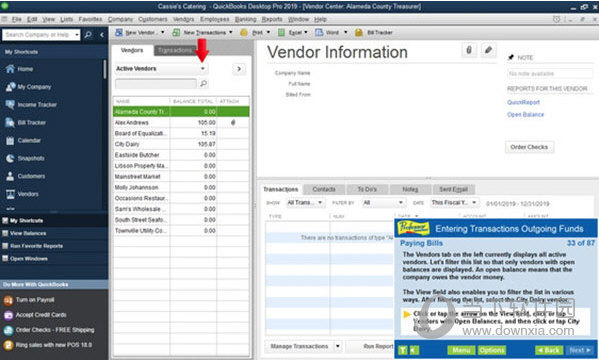Open the Manage Transactions dropdown arrow
Image resolution: width=599 pixels, height=360 pixels.
pyautogui.click(x=338, y=346)
